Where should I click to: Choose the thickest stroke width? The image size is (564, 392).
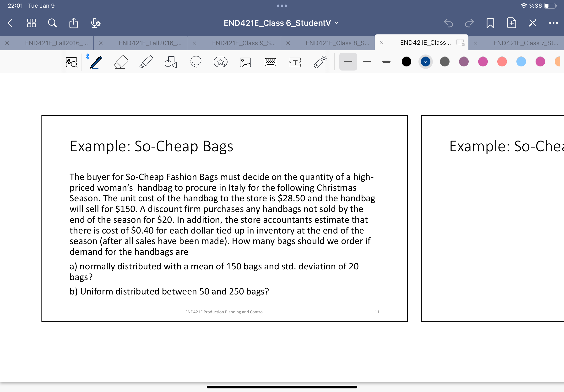click(386, 62)
